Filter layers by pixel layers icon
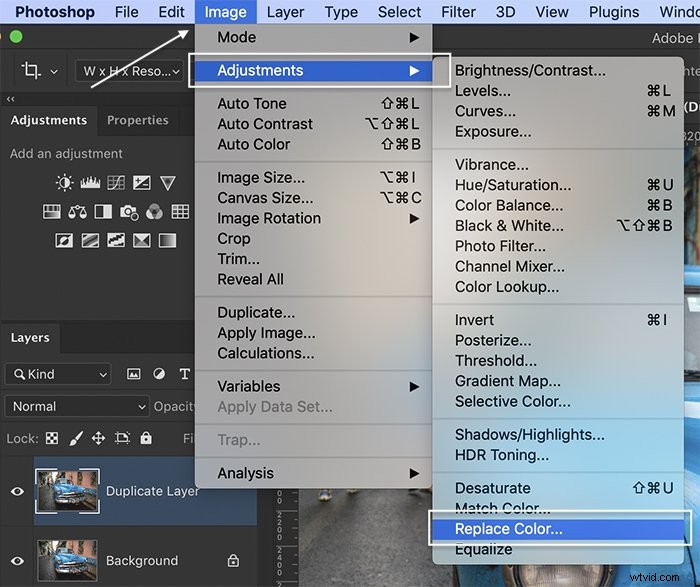 pyautogui.click(x=133, y=374)
